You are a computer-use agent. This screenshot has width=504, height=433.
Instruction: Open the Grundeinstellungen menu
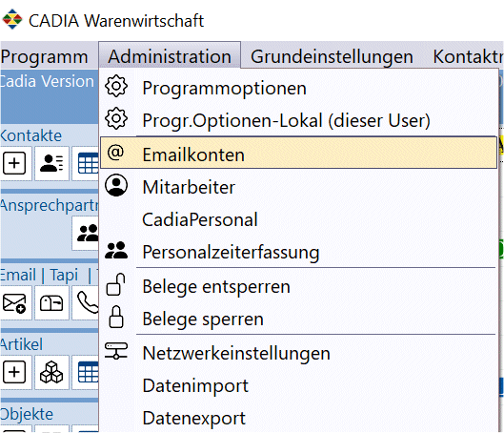tap(332, 56)
